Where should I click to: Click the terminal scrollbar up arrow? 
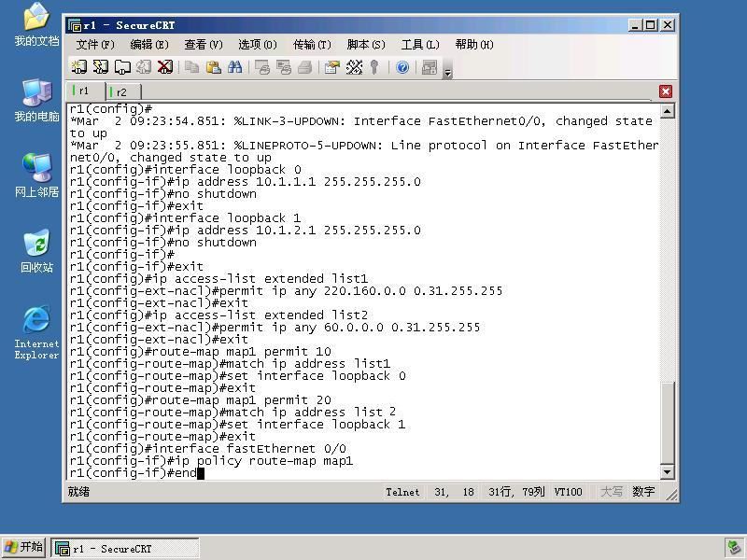(667, 111)
